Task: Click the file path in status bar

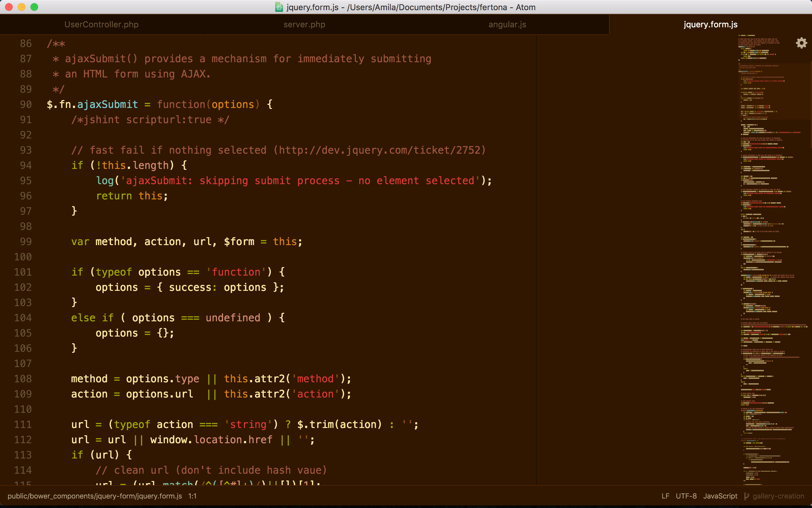Action: 95,496
